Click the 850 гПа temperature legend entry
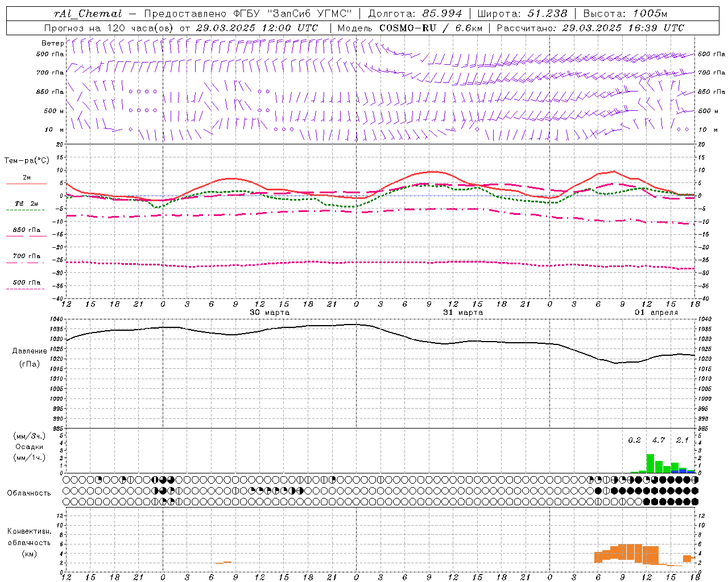Viewport: 728px width, 582px height. [x=26, y=230]
